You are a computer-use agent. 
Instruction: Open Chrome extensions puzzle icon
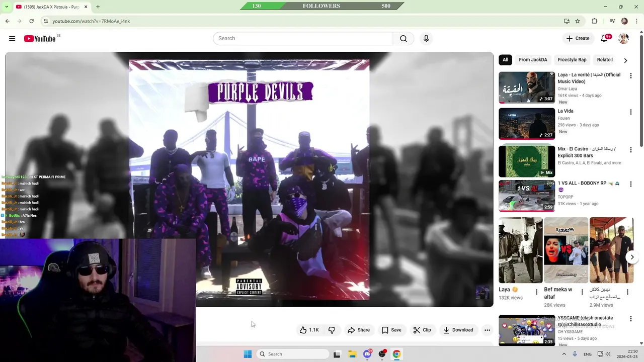click(595, 21)
